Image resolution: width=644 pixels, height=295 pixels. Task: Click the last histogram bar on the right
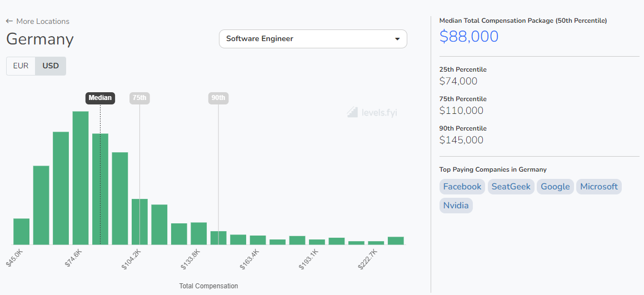[396, 241]
